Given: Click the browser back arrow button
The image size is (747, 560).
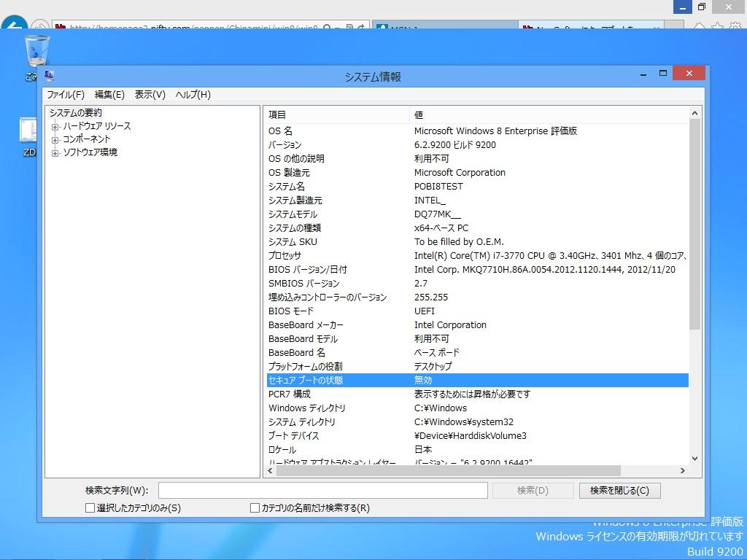Looking at the screenshot, I should [x=14, y=24].
